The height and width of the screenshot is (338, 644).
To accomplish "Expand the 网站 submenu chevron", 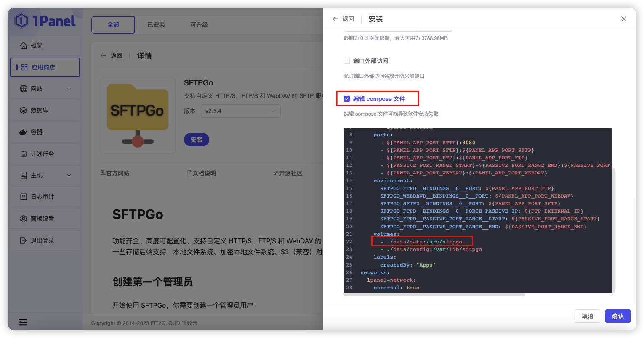I will point(69,89).
